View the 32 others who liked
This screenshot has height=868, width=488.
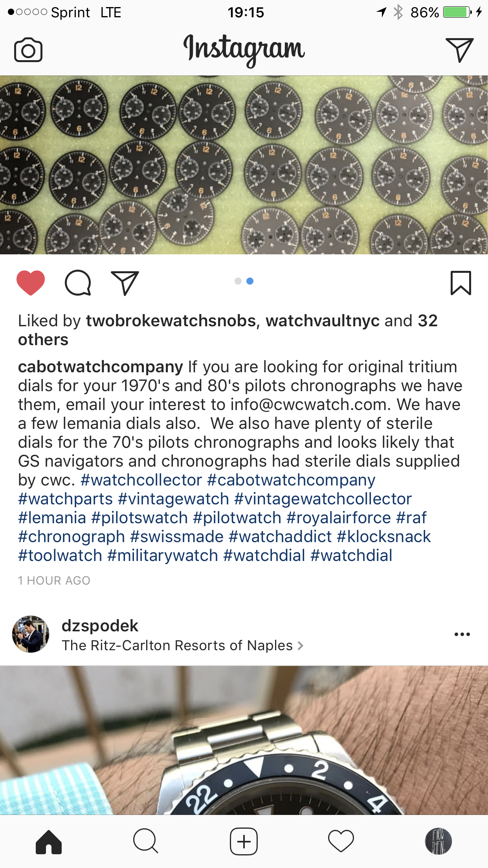228,330
